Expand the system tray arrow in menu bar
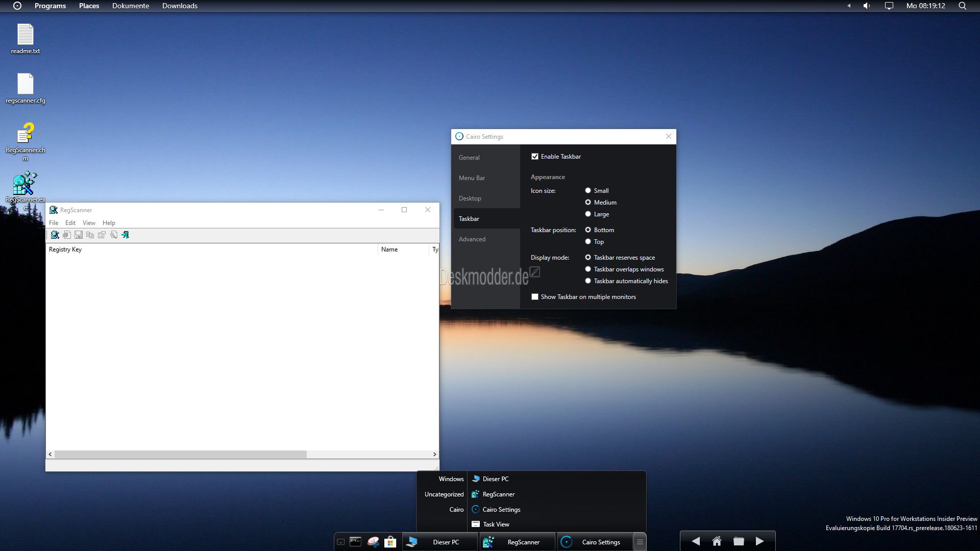 pos(849,6)
